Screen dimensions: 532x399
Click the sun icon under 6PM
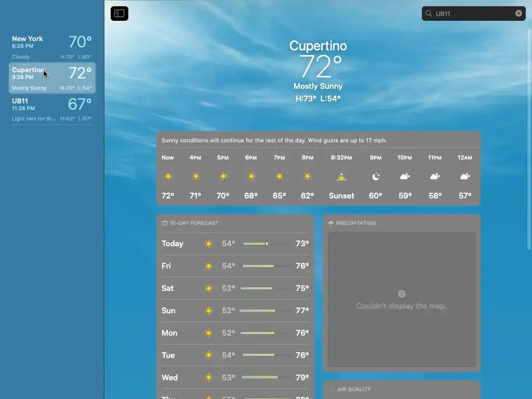[251, 176]
